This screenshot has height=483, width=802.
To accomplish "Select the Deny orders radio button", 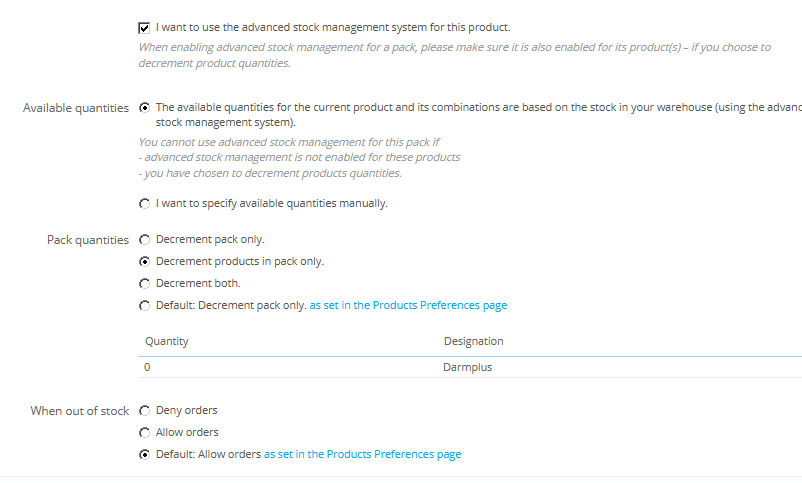I will (144, 410).
